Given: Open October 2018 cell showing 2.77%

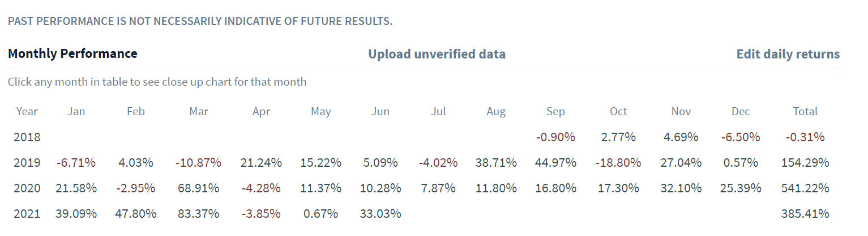Looking at the screenshot, I should click(x=618, y=137).
